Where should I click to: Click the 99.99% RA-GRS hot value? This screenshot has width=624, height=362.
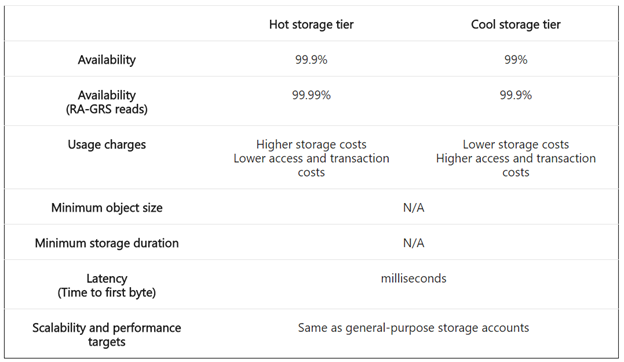click(x=311, y=95)
